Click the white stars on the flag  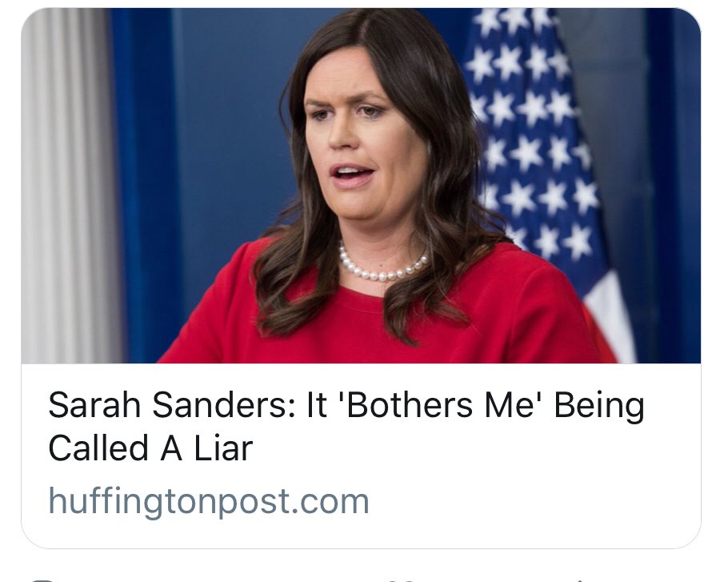tap(530, 130)
